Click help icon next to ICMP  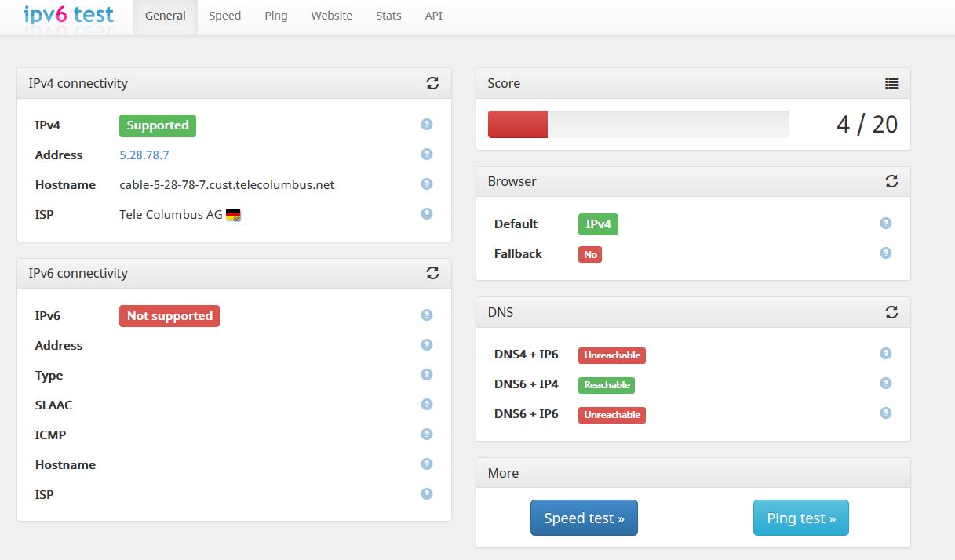(x=427, y=435)
